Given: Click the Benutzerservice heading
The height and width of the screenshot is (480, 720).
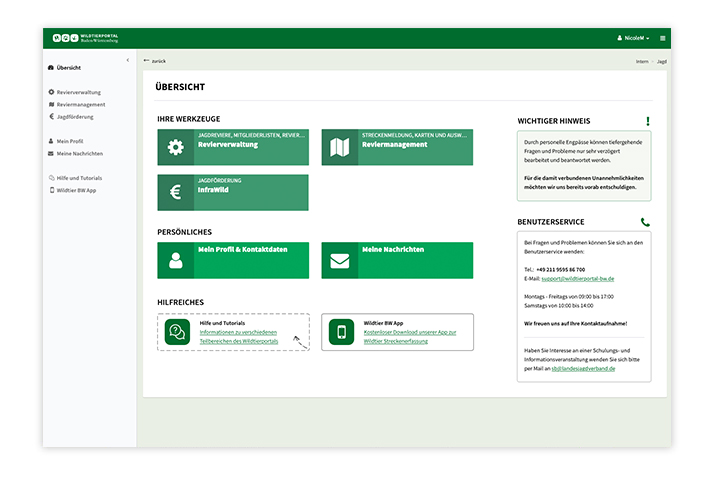Looking at the screenshot, I should [551, 222].
